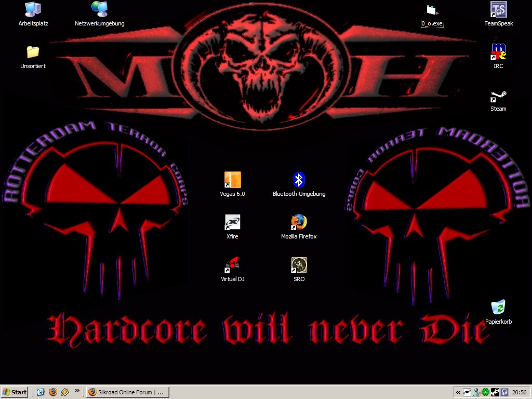
Task: Select the Steam desktop shortcut
Action: point(498,97)
